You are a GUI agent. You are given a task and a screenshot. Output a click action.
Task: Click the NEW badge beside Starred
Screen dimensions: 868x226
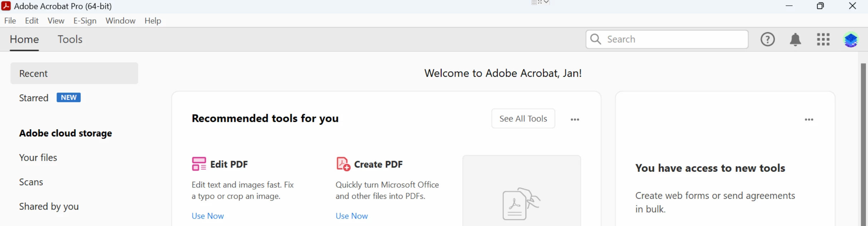coord(69,97)
